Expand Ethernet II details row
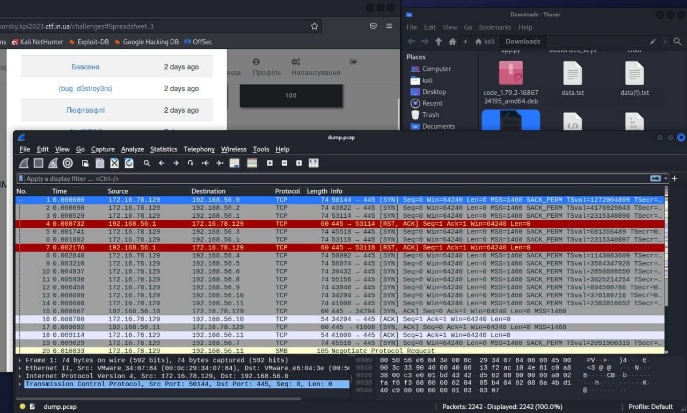This screenshot has width=687, height=413. [21, 366]
